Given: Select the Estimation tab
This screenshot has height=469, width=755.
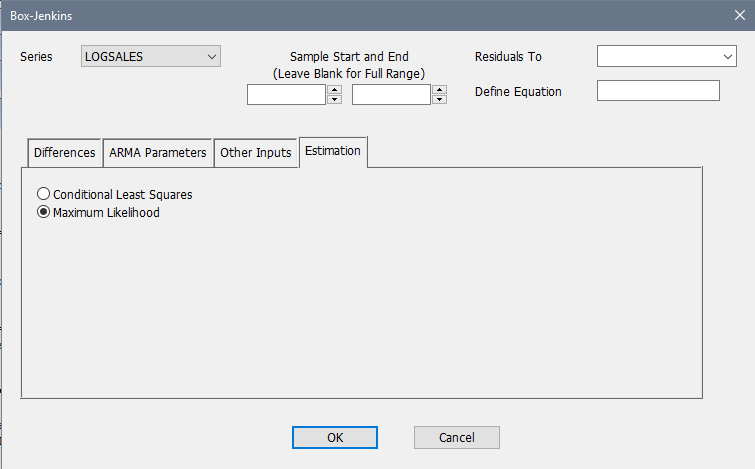Looking at the screenshot, I should pos(334,152).
